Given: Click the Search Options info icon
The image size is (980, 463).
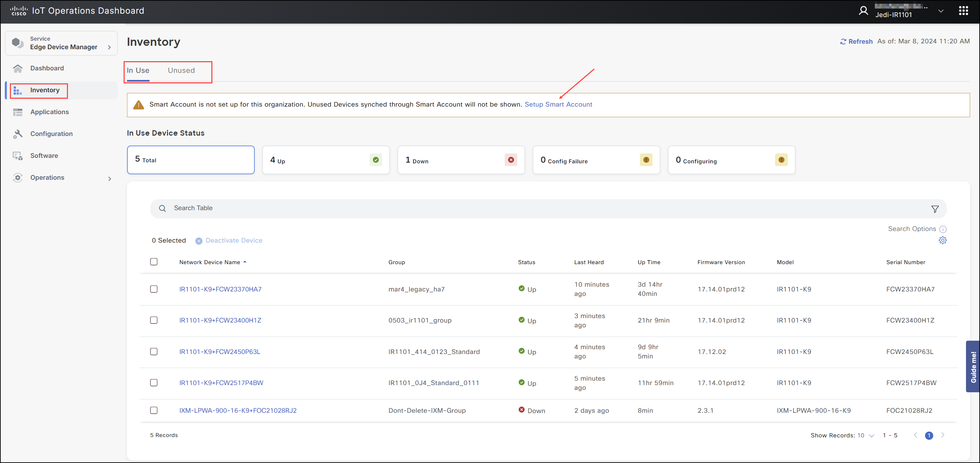Looking at the screenshot, I should pos(943,229).
